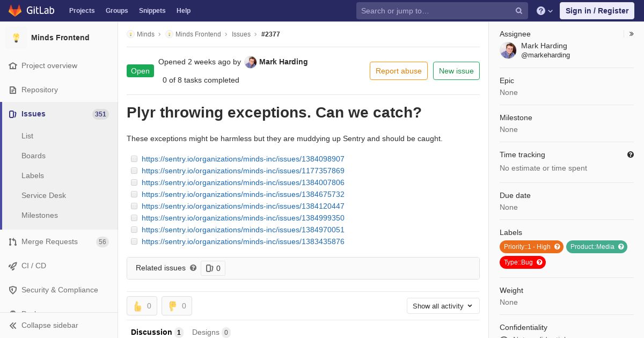Click help icon on Product::Media label
This screenshot has height=338, width=644.
[621, 247]
